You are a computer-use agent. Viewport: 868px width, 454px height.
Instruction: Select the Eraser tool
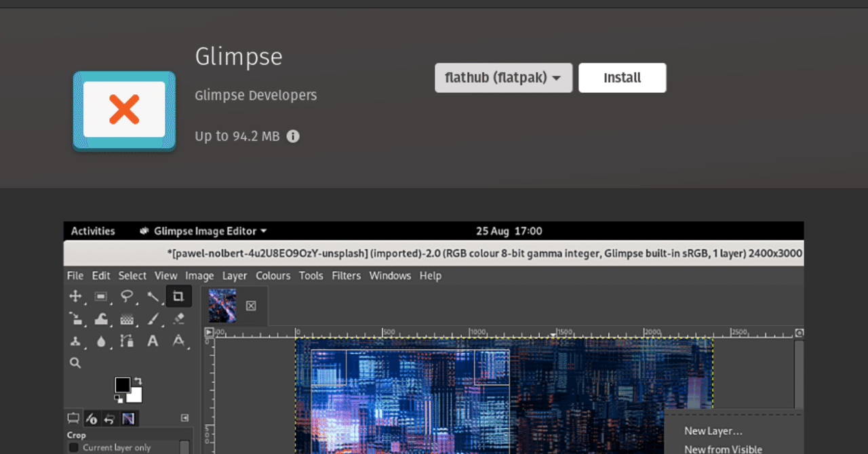tap(180, 318)
